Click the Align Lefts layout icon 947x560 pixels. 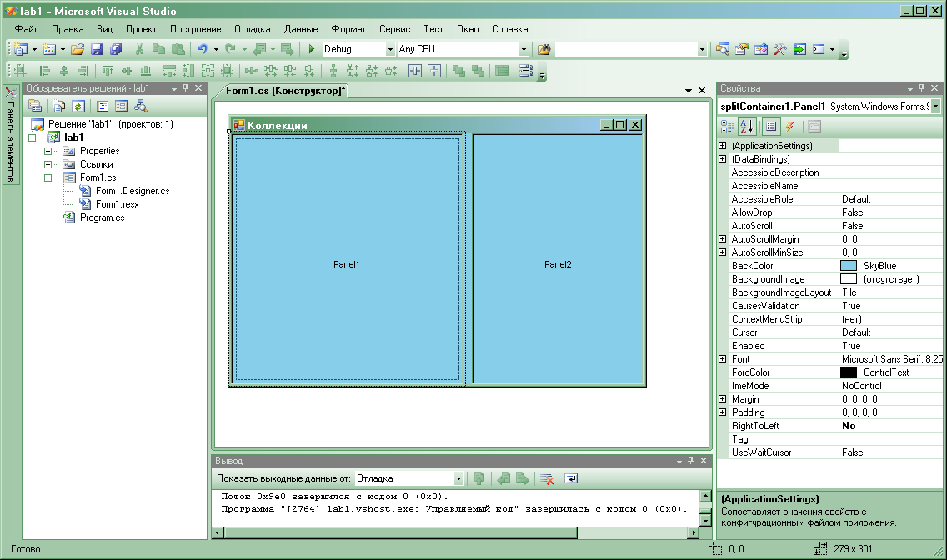[45, 71]
